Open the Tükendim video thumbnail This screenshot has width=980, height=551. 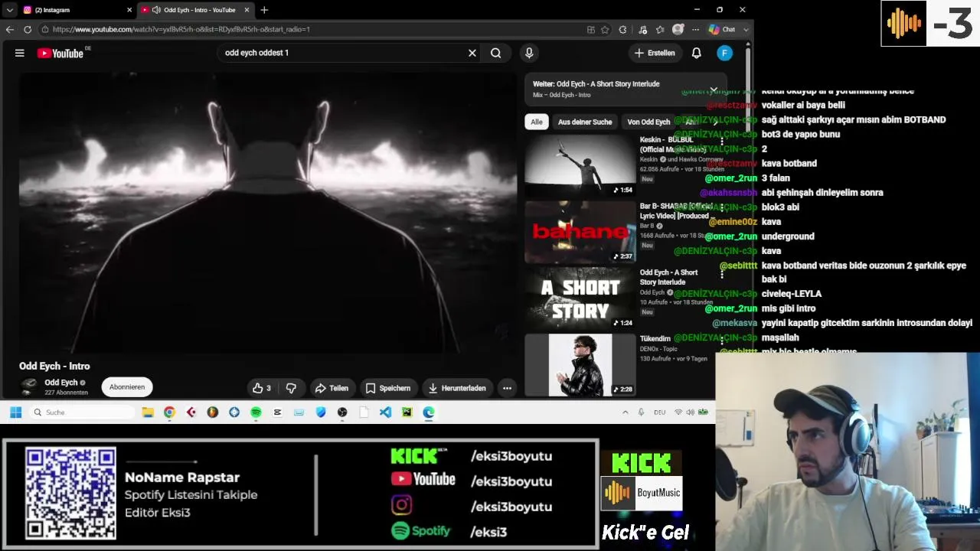(x=580, y=365)
